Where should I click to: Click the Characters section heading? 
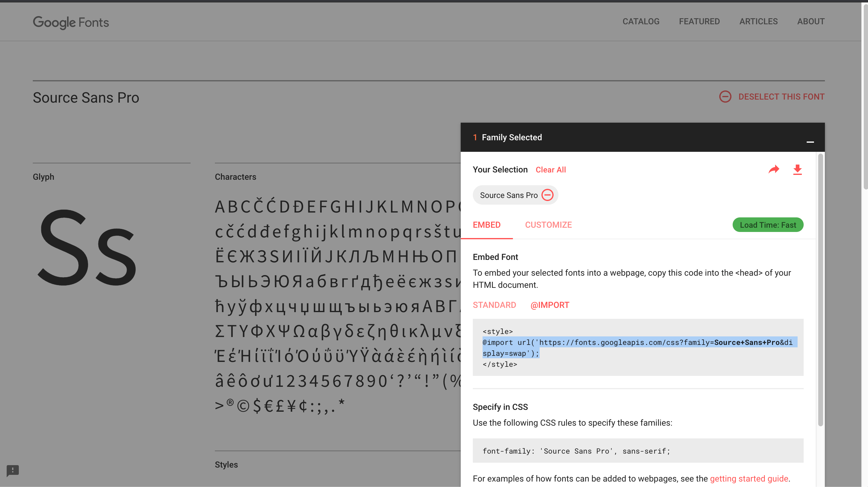[x=235, y=177]
